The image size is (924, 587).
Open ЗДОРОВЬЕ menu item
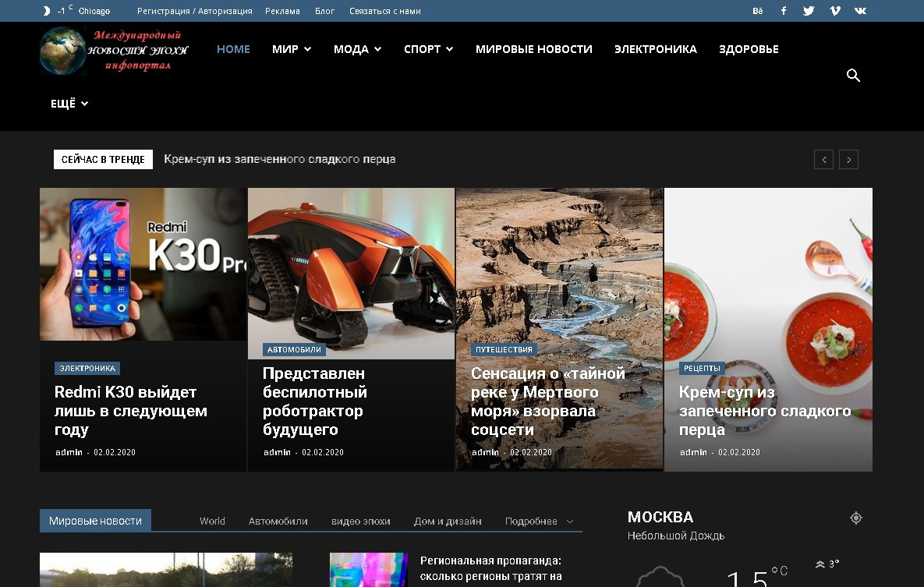(749, 49)
